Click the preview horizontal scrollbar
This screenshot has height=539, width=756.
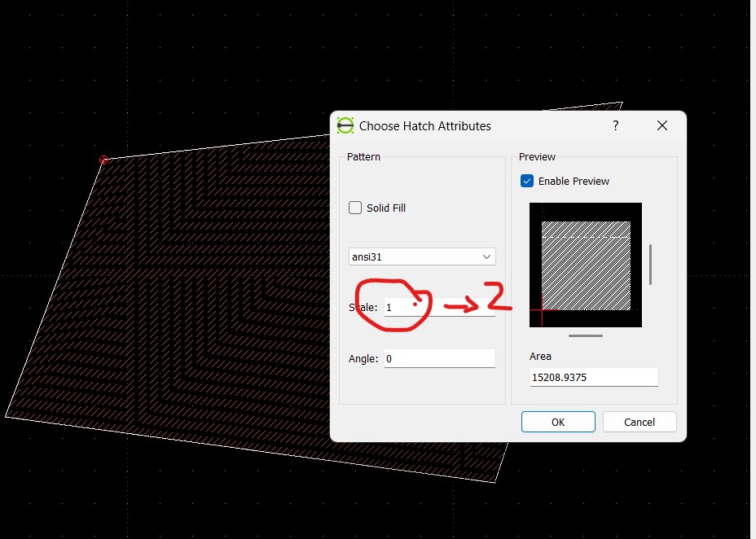(x=586, y=335)
